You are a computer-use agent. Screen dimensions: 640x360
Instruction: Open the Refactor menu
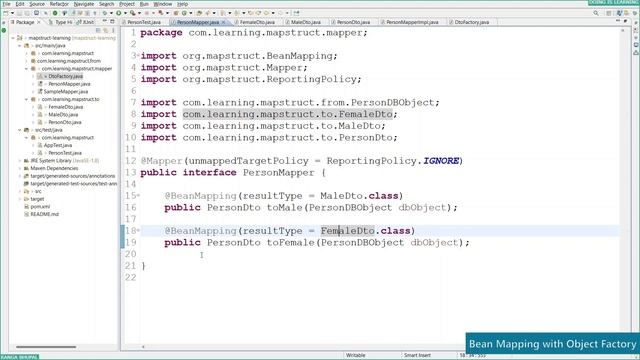[x=59, y=4]
